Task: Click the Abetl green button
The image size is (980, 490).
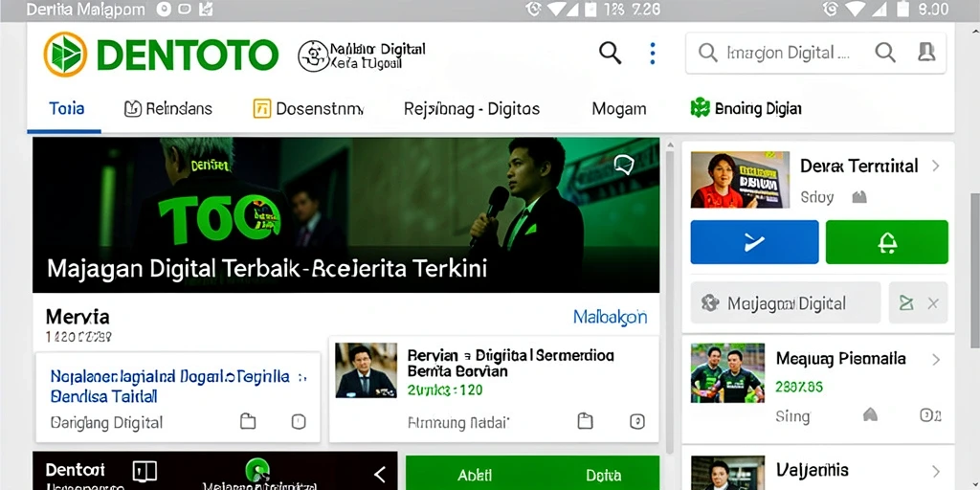Action: [x=475, y=475]
